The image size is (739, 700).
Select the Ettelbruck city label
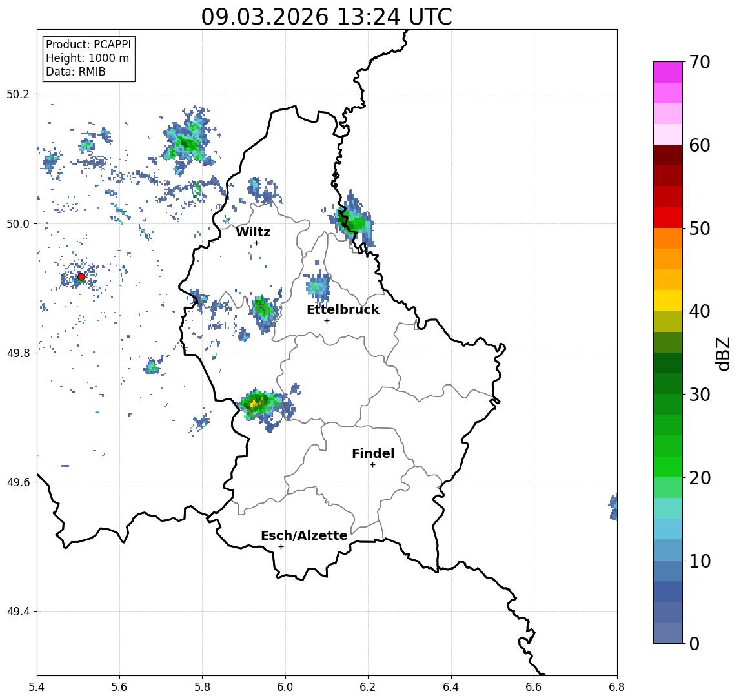(x=343, y=309)
